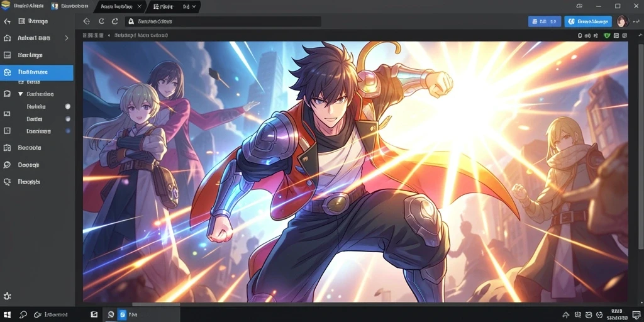Close the first browser tab
This screenshot has height=322, width=644.
(139, 6)
